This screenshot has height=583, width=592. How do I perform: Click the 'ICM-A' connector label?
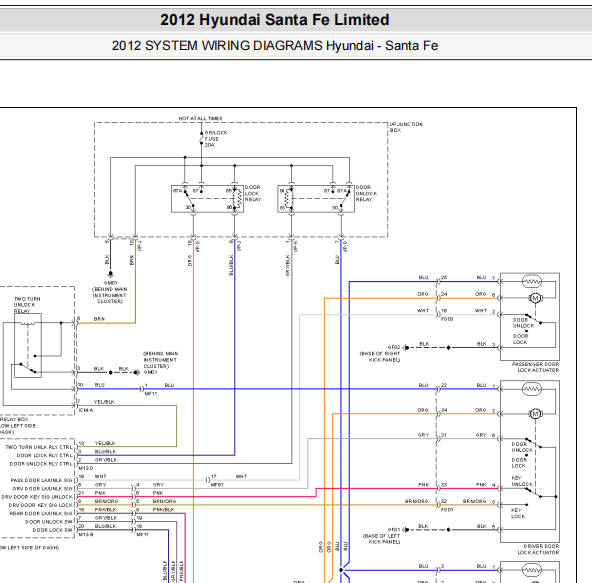[x=86, y=410]
